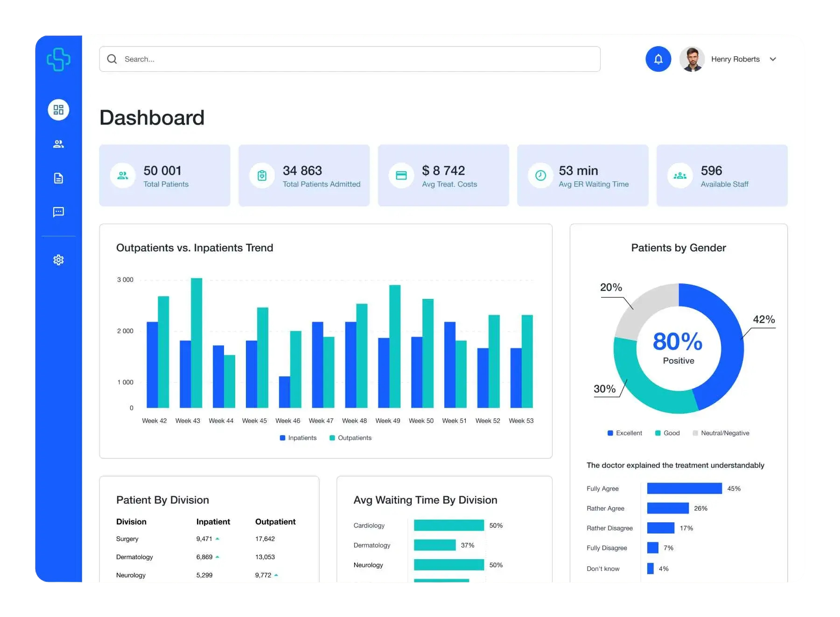
Task: Select the 50 001 Total Patients card
Action: [165, 175]
